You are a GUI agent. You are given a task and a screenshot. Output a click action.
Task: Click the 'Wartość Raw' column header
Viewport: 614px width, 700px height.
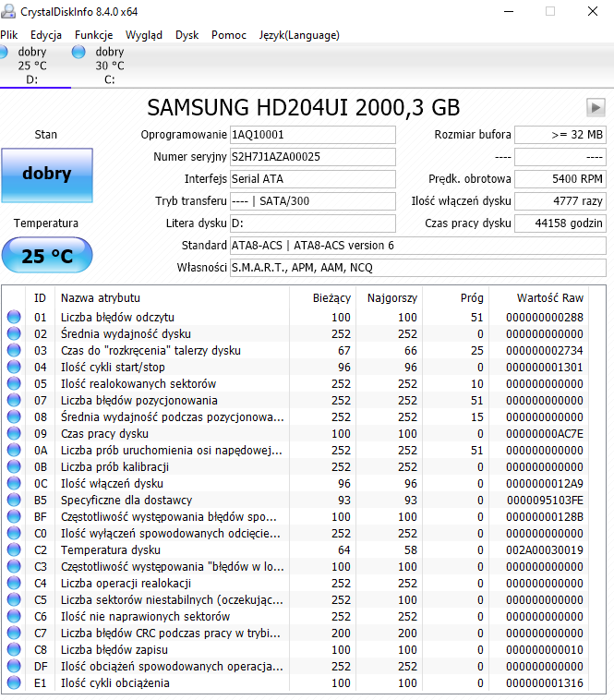(550, 297)
